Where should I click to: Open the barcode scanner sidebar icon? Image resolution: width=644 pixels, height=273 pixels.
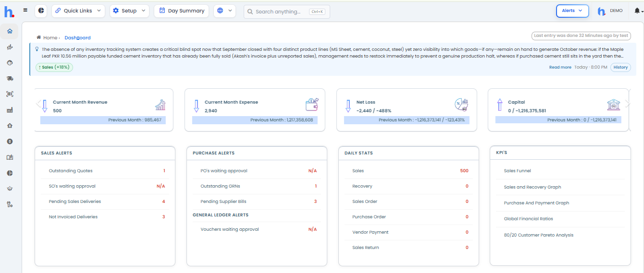pos(10,94)
